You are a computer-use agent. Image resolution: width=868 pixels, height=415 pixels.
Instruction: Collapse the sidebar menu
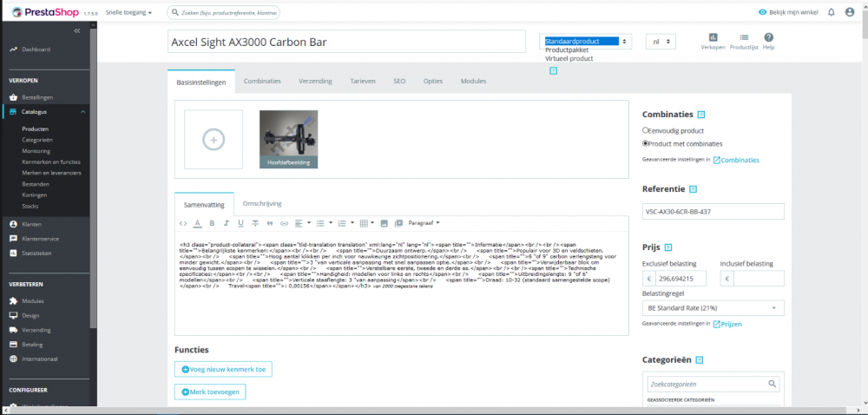click(77, 31)
